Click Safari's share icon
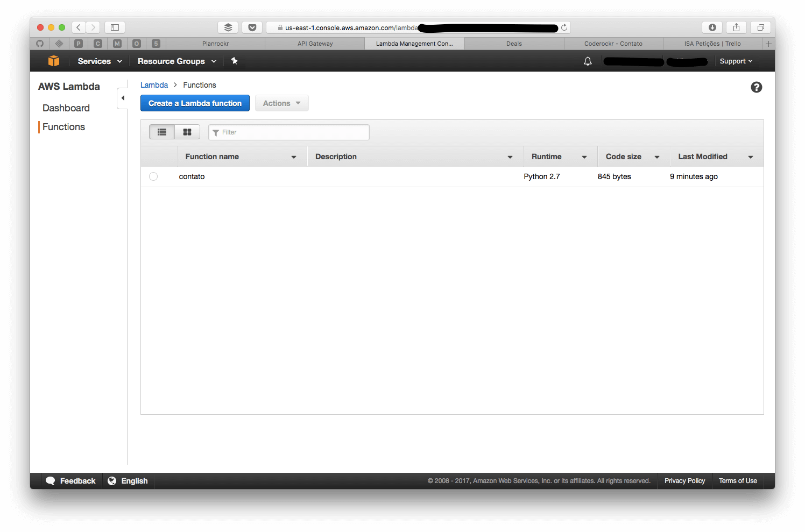The image size is (805, 532). (x=736, y=27)
